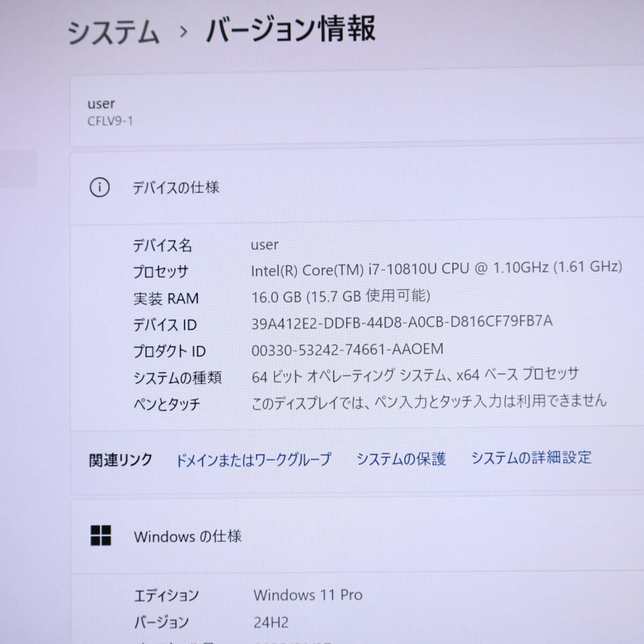The image size is (644, 644).
Task: Click the システム breadcrumb link
Action: tap(113, 32)
